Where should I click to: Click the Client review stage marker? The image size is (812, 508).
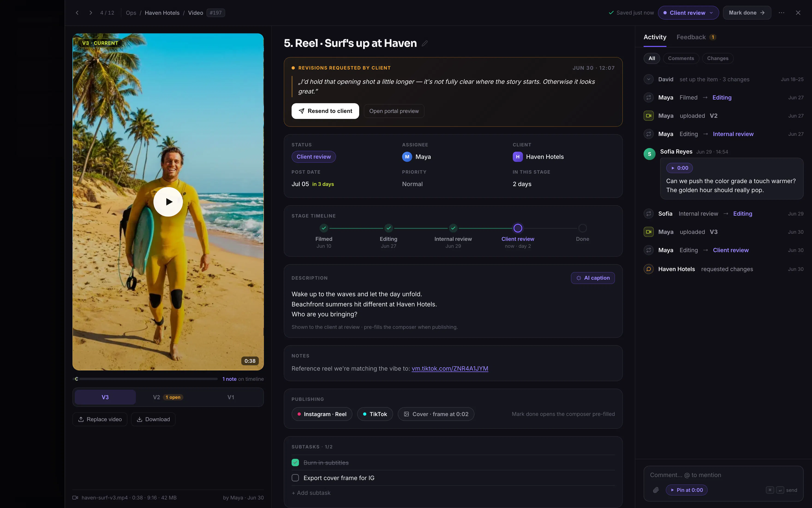(518, 228)
